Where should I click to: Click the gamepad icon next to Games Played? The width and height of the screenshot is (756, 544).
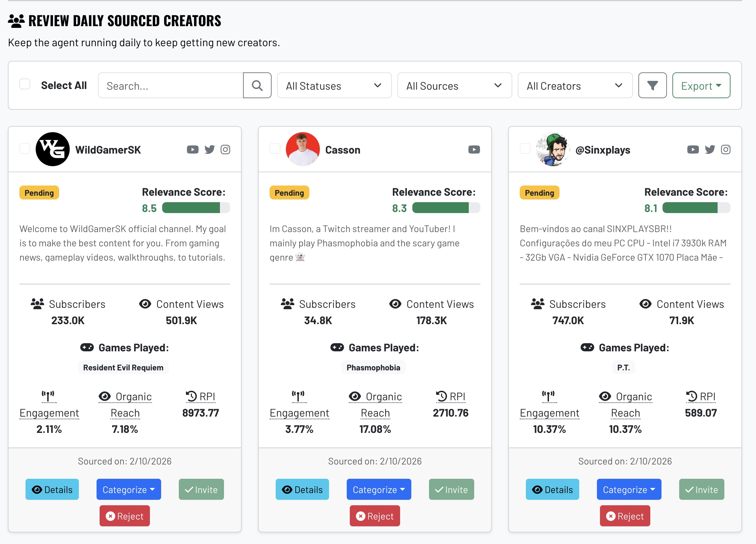coord(87,347)
